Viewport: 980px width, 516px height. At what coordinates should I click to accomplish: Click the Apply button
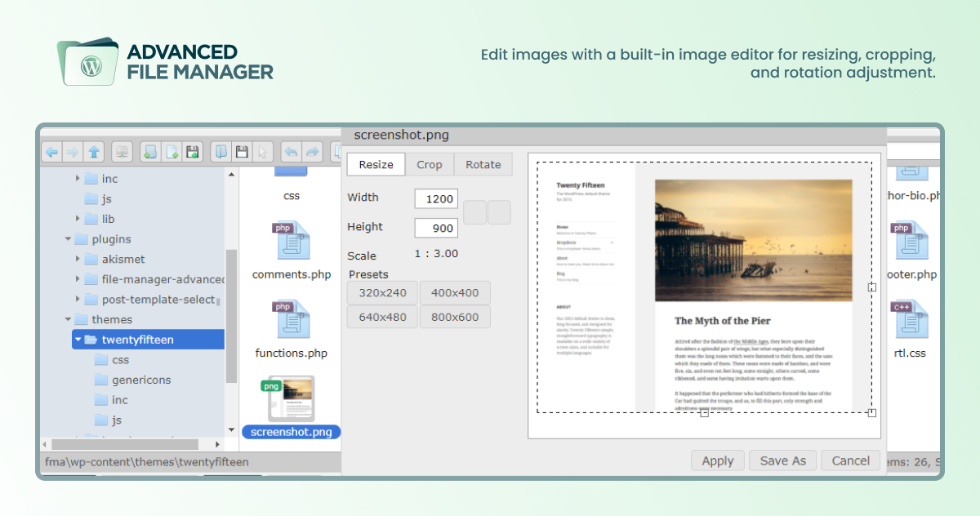coord(718,460)
